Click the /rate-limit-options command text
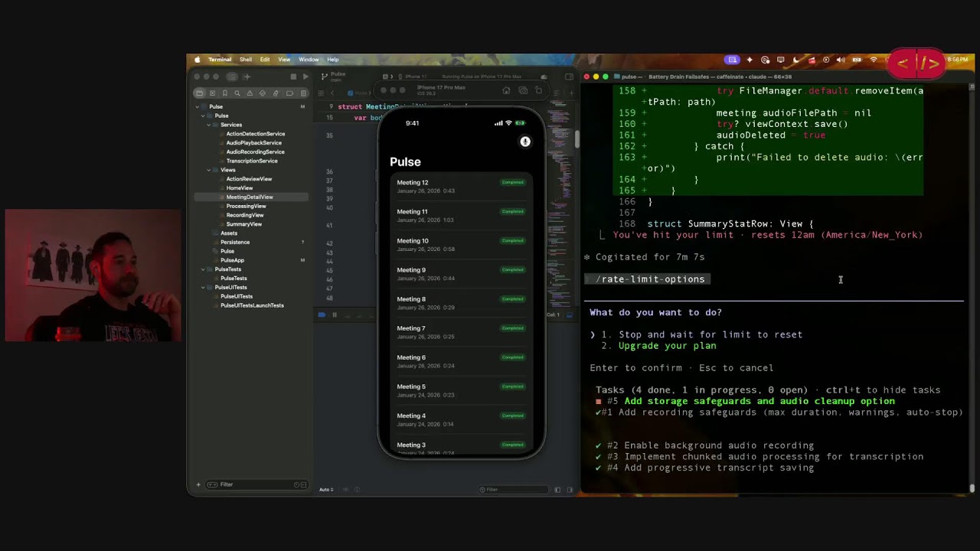The image size is (980, 551). pyautogui.click(x=650, y=279)
